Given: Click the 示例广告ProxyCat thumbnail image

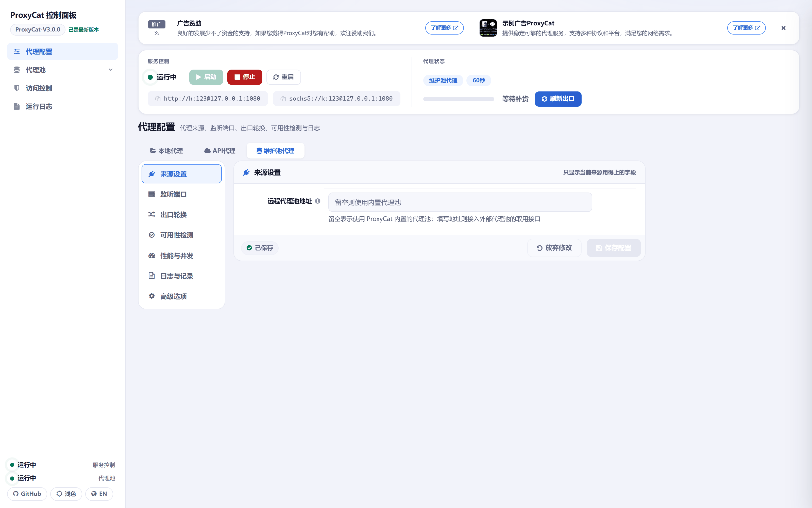Looking at the screenshot, I should click(488, 28).
